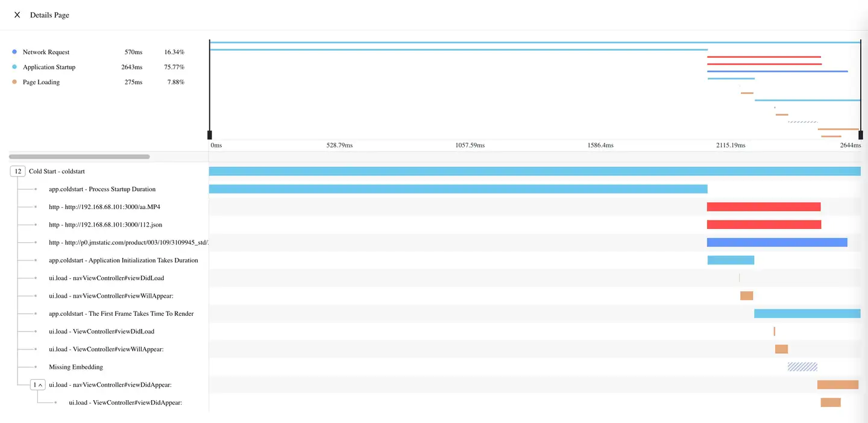This screenshot has width=868, height=423.
Task: Click the Application Startup legend dot
Action: (14, 67)
